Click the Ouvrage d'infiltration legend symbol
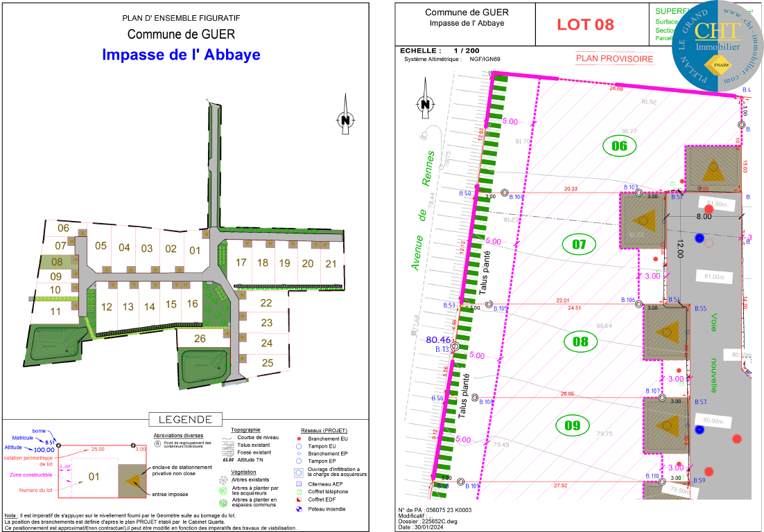The width and height of the screenshot is (764, 532). pyautogui.click(x=298, y=471)
